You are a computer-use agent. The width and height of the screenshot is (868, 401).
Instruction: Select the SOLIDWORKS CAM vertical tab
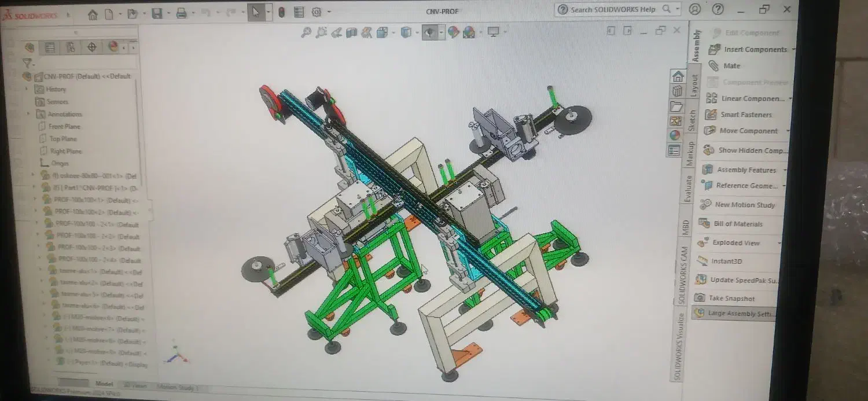pos(683,276)
